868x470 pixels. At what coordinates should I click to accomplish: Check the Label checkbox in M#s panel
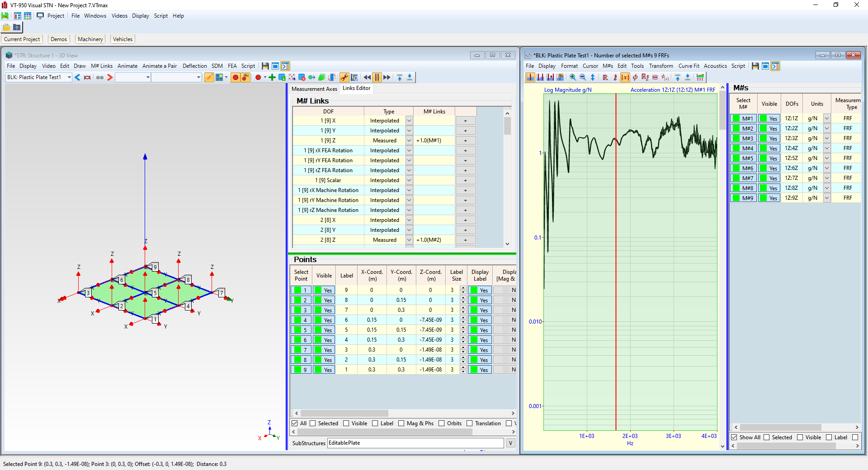[829, 437]
